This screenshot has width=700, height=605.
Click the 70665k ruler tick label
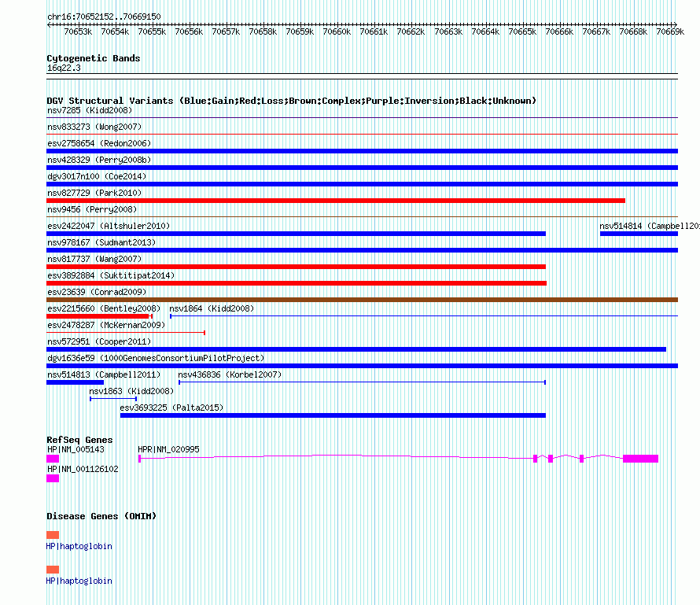click(x=522, y=31)
